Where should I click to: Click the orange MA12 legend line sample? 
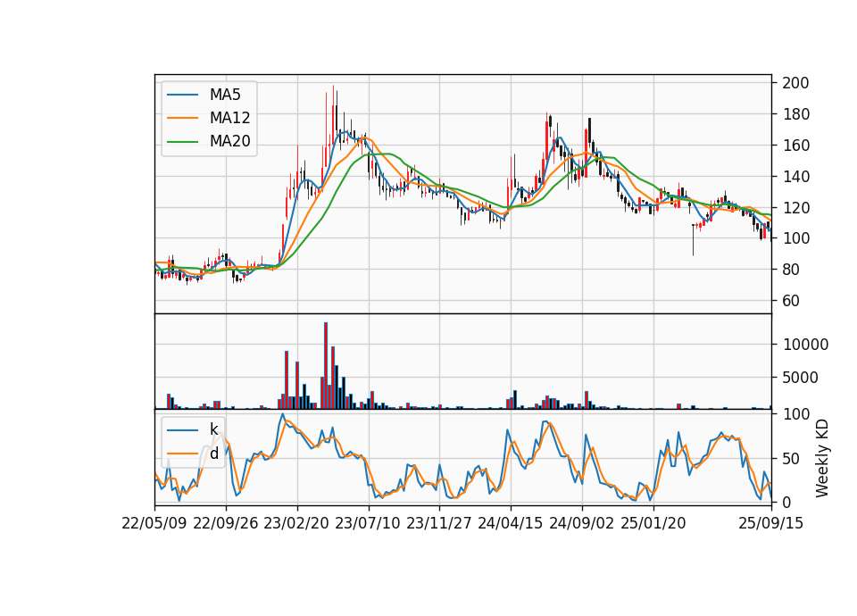pyautogui.click(x=182, y=118)
